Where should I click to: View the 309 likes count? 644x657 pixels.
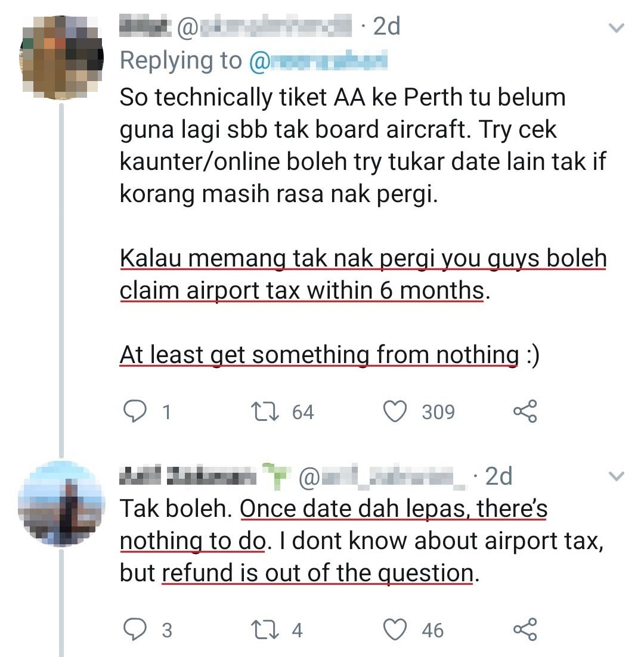(438, 412)
